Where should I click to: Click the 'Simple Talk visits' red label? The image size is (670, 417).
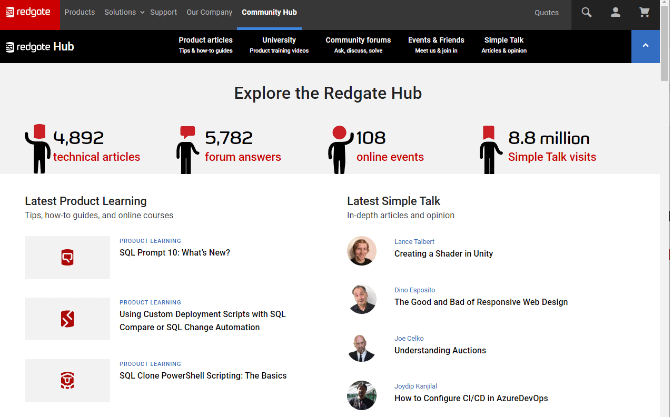click(552, 157)
